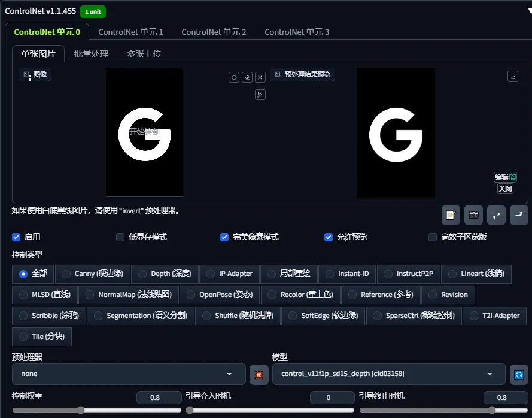Click the 引导介入时机 slider handle
Screen dimensions: 532x418
(190, 410)
